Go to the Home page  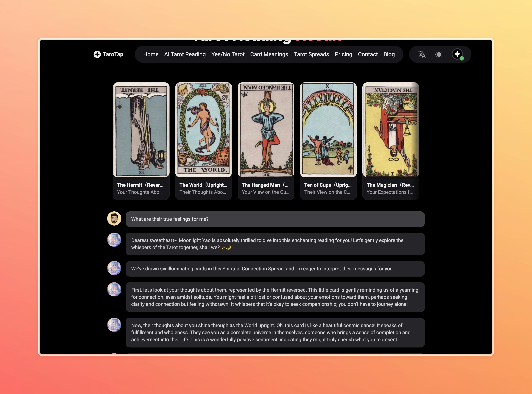[151, 54]
